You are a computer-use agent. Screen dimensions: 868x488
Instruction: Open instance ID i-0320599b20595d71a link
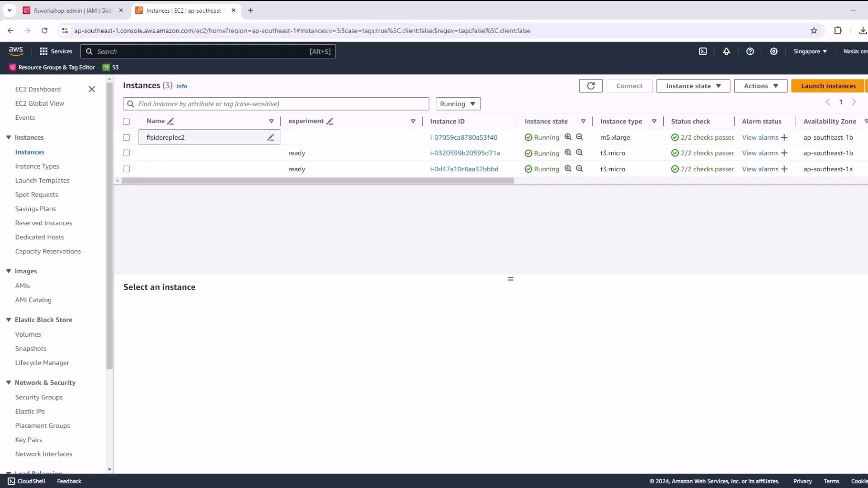465,153
